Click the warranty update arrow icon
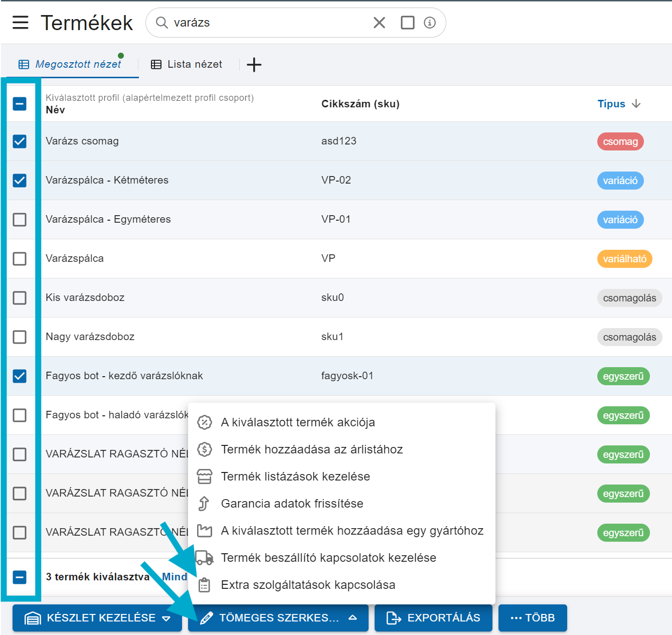Image resolution: width=672 pixels, height=635 pixels. (204, 504)
